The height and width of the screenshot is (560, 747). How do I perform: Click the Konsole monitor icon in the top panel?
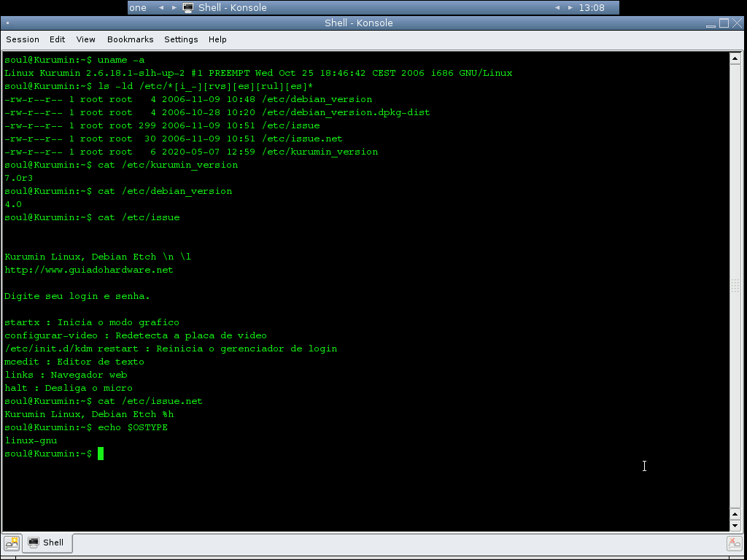pos(188,7)
